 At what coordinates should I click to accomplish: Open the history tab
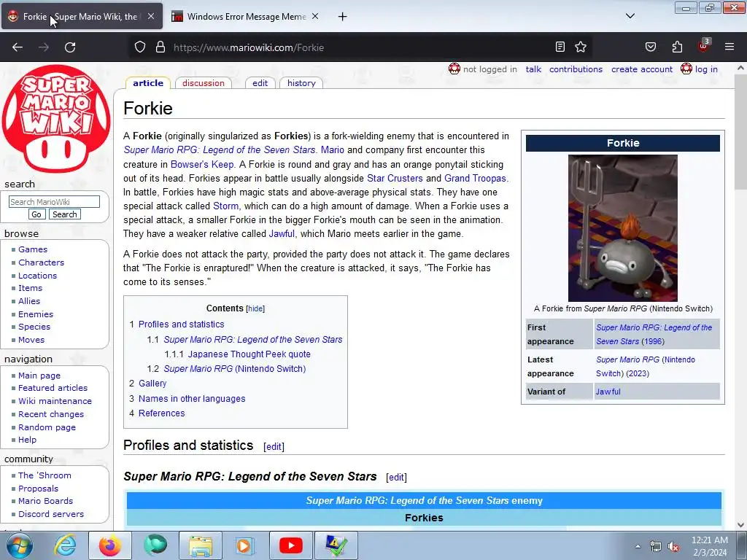click(301, 83)
